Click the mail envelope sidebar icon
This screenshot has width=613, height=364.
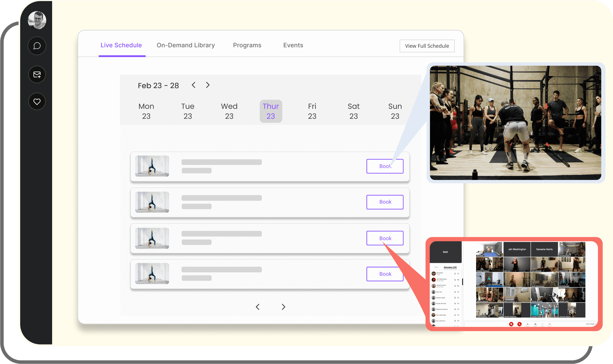(37, 75)
